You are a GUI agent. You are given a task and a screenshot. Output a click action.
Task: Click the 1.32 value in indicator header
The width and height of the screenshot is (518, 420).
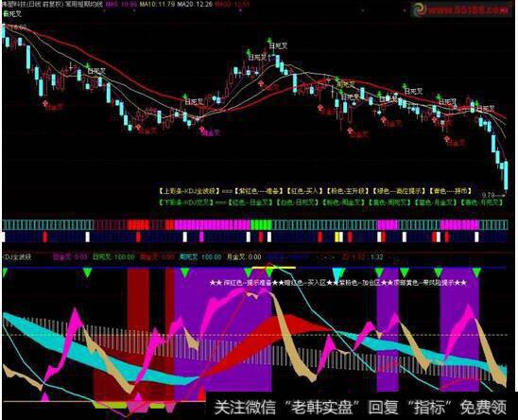[376, 256]
